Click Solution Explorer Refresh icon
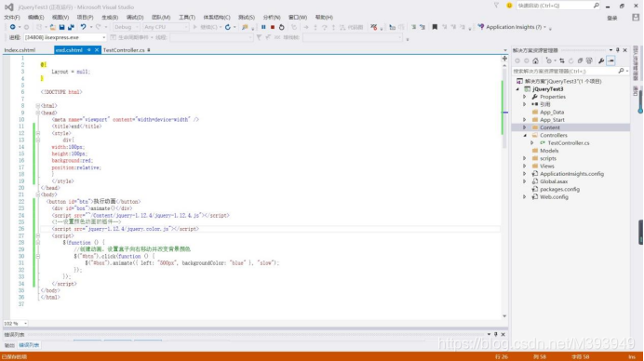Screen dimensions: 644x361 [x=570, y=60]
